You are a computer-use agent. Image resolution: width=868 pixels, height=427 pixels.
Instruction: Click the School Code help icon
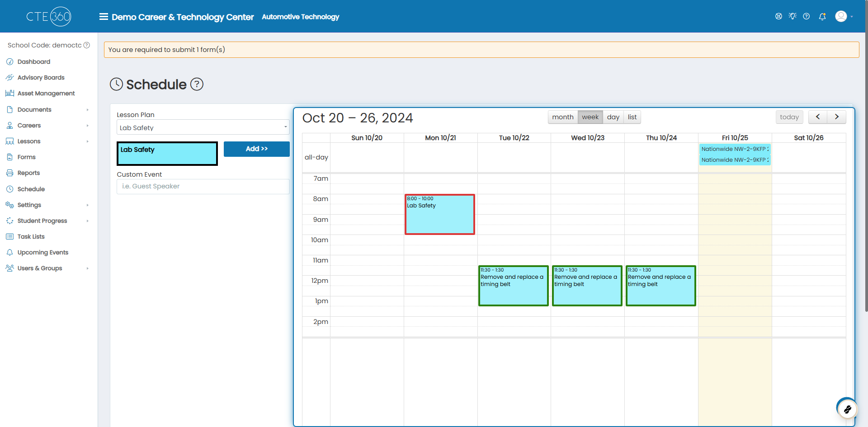click(87, 45)
